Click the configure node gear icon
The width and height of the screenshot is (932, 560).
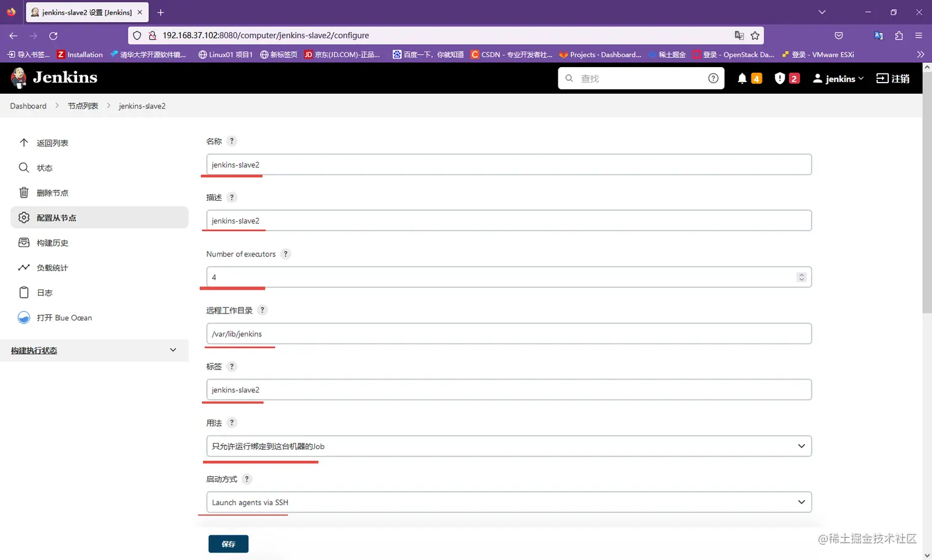click(24, 217)
